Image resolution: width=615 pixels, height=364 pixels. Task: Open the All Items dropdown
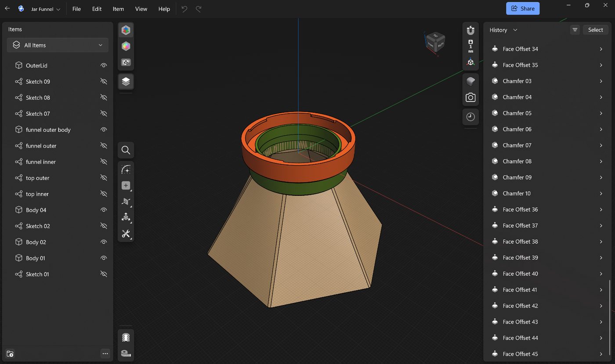tap(58, 45)
